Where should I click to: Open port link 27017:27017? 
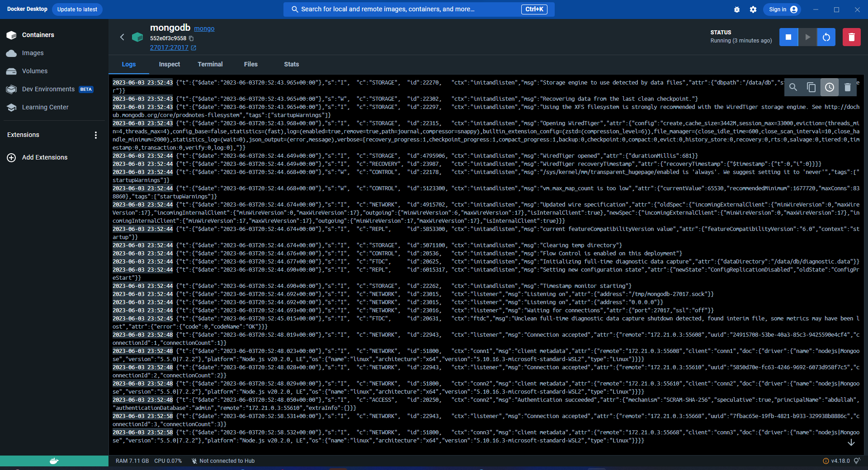tap(170, 47)
